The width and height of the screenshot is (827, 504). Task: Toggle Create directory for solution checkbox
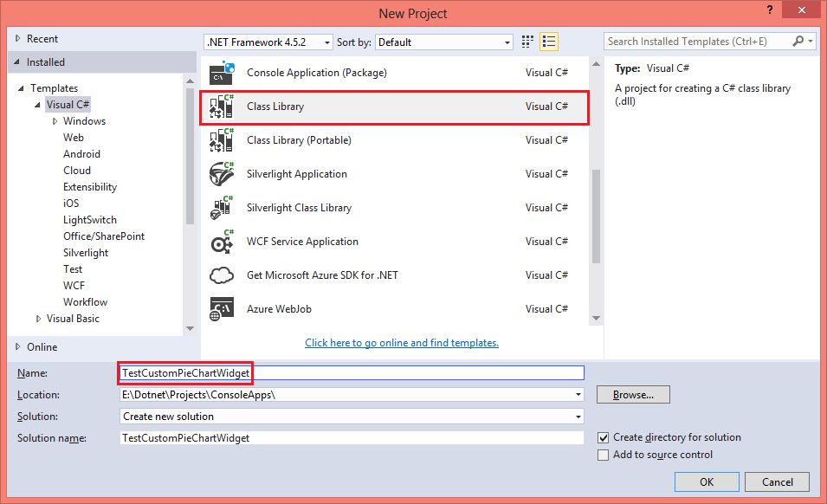(x=604, y=437)
